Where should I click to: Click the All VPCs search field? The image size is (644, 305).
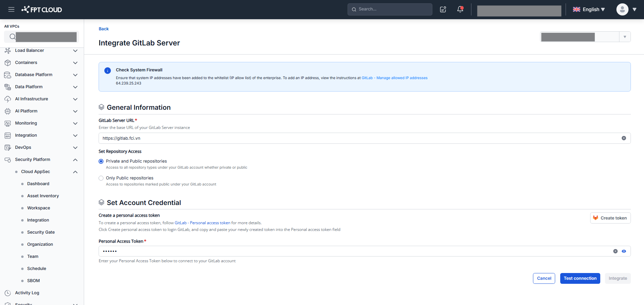[x=41, y=37]
